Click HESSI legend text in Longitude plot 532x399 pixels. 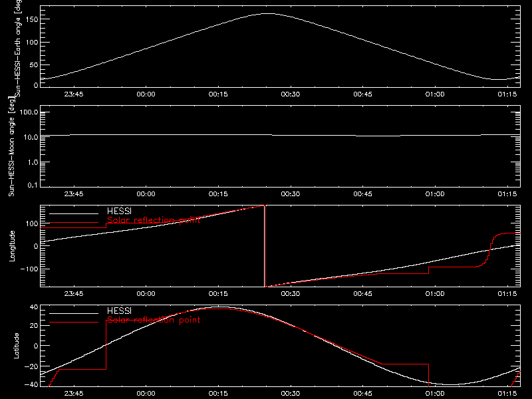coord(119,211)
